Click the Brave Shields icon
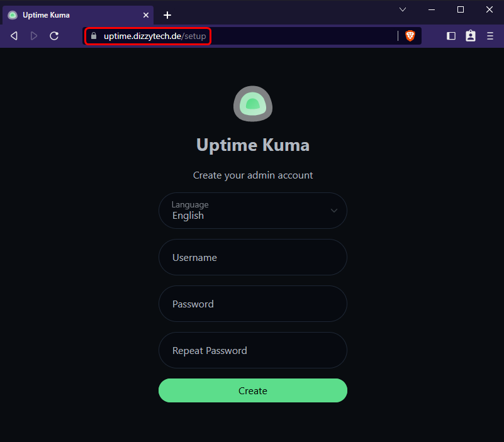Viewport: 504px width, 442px height. [410, 36]
